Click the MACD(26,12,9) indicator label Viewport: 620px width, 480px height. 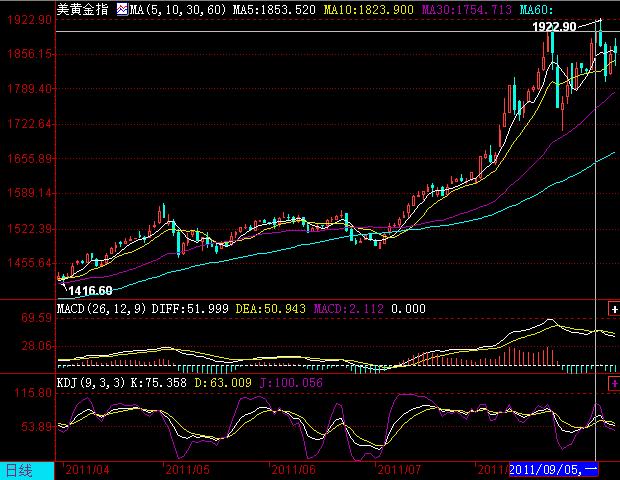(102, 308)
